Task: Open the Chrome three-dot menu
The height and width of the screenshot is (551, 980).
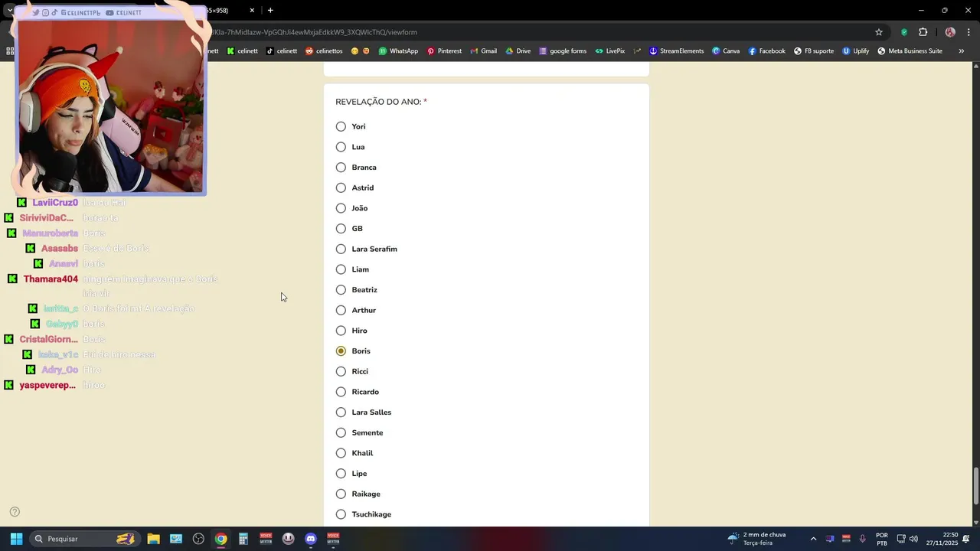Action: (x=969, y=32)
